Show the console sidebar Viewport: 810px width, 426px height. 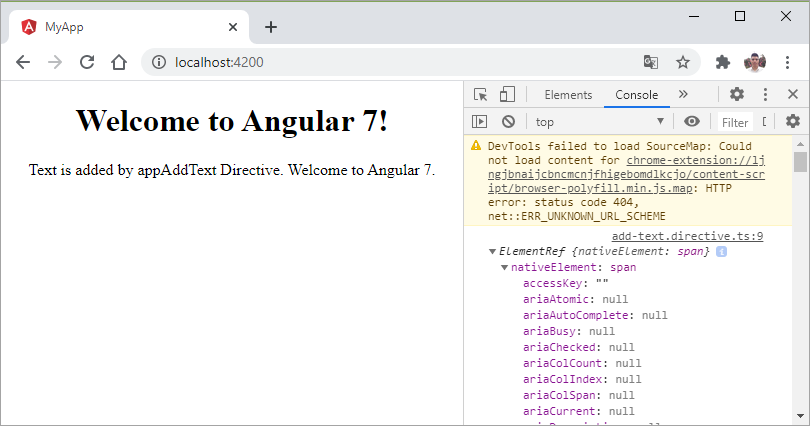(479, 121)
